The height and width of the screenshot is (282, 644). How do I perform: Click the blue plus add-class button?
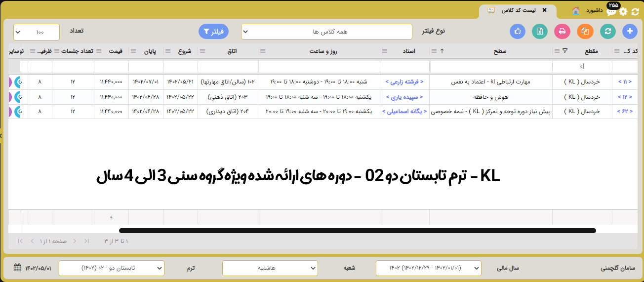click(x=630, y=31)
